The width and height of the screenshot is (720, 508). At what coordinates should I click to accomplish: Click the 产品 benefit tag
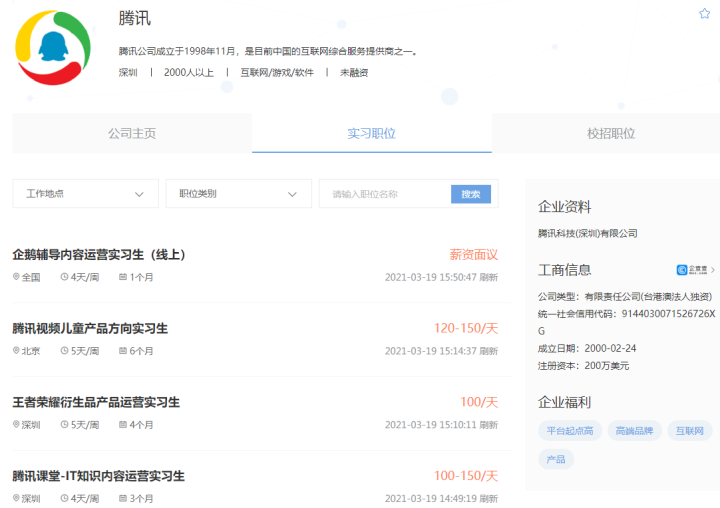tap(556, 459)
